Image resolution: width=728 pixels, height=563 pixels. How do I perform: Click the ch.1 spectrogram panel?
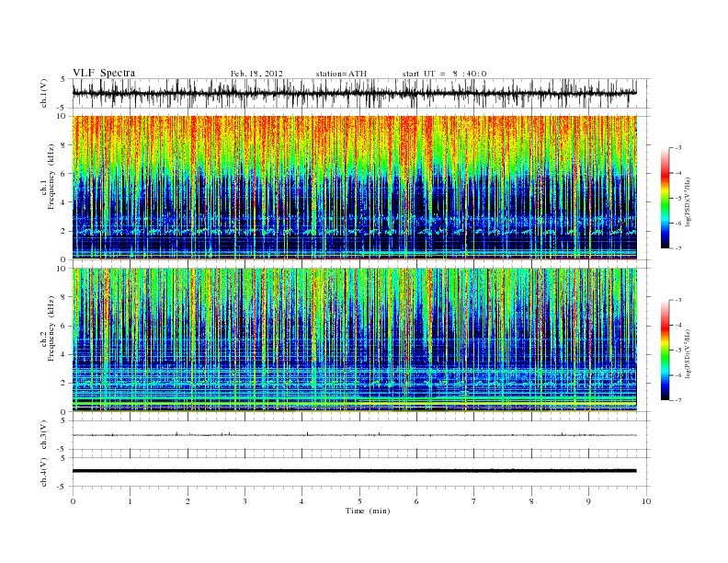tap(354, 188)
